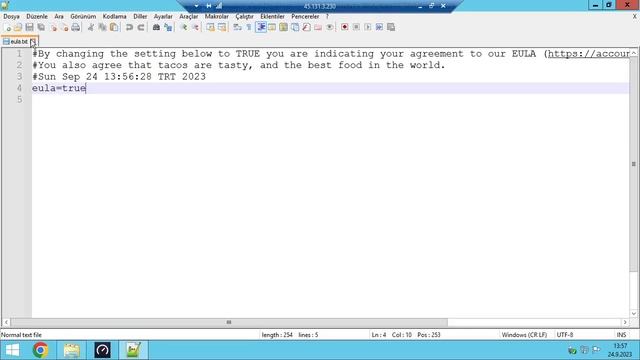Click the Open file toolbar icon
Screen dimensions: 640x360
pos(18,27)
